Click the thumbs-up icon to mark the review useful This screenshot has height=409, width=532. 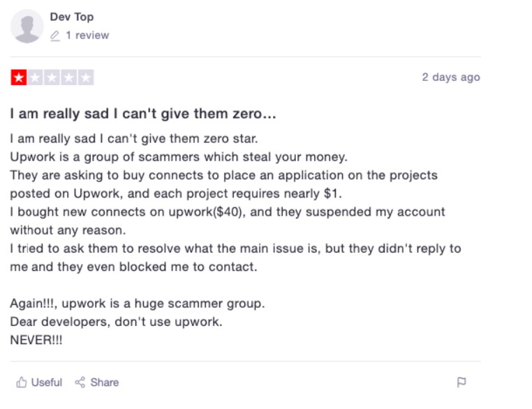[x=22, y=382]
